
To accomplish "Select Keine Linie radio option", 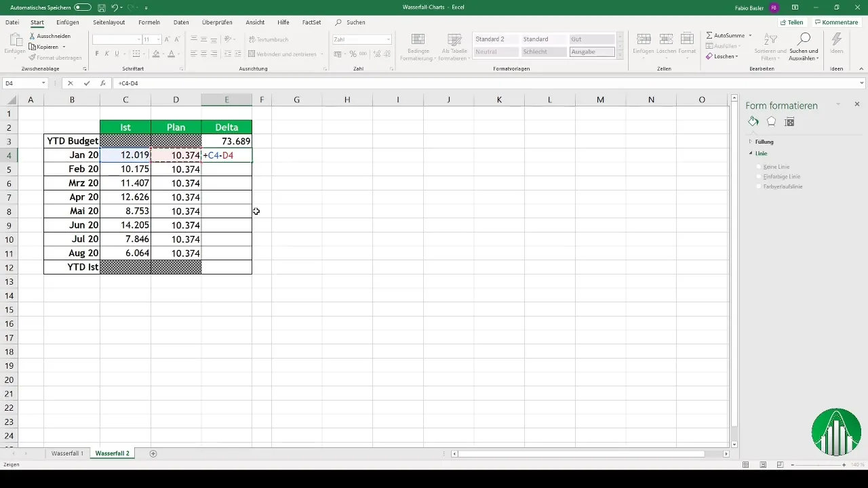I will click(759, 167).
